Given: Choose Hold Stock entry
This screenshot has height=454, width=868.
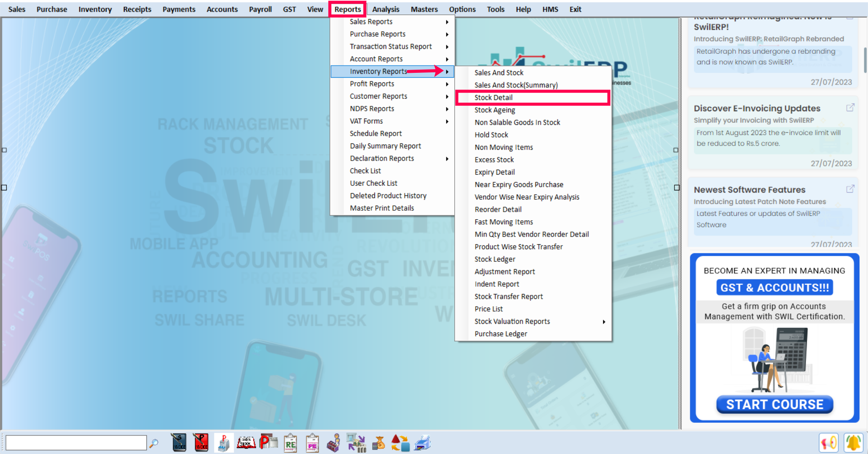Looking at the screenshot, I should point(533,135).
